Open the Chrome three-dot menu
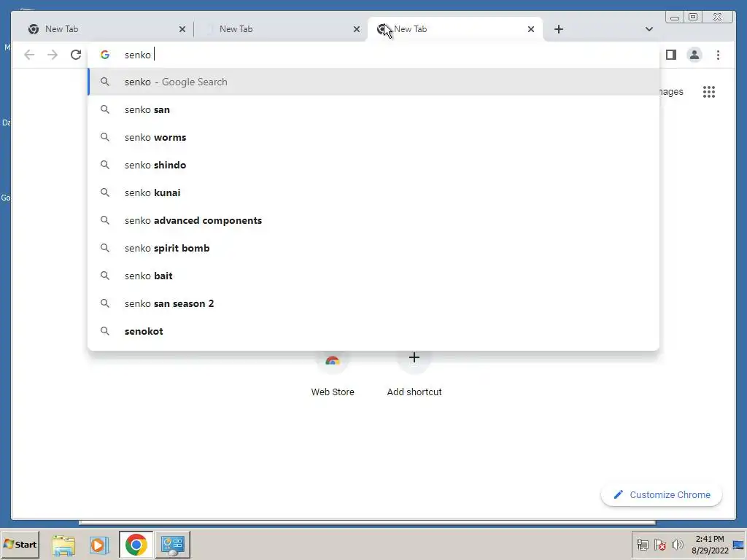The image size is (747, 560). (x=718, y=55)
